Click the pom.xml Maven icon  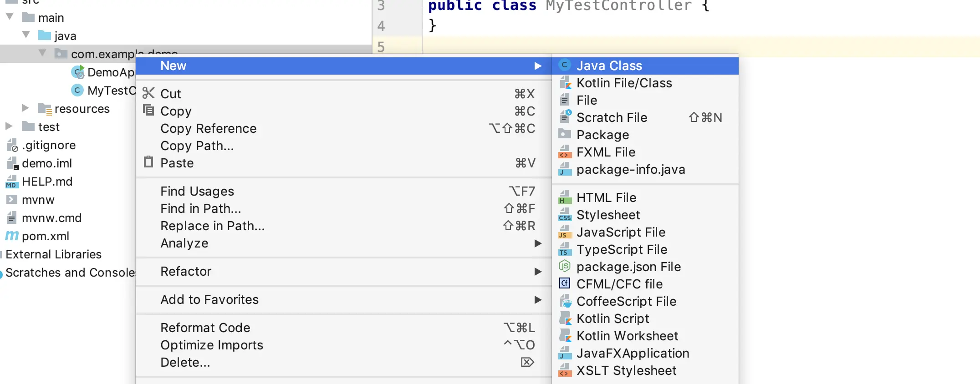click(12, 236)
